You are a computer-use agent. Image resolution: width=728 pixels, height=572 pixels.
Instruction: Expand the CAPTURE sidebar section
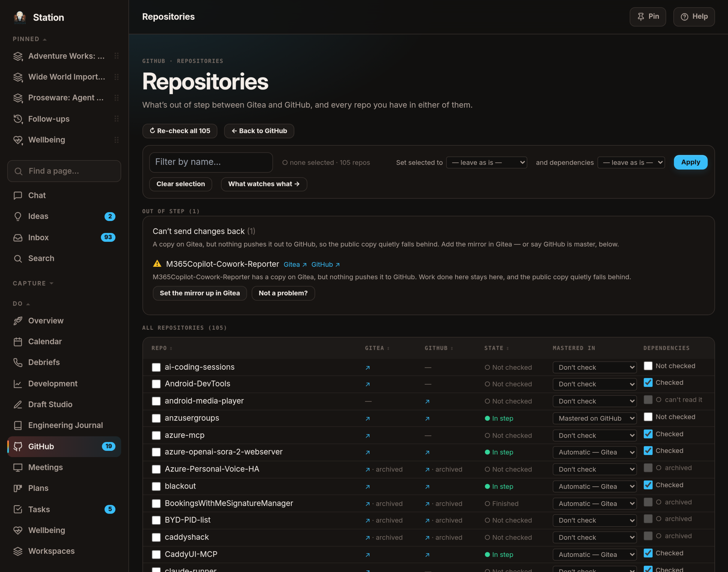click(33, 283)
